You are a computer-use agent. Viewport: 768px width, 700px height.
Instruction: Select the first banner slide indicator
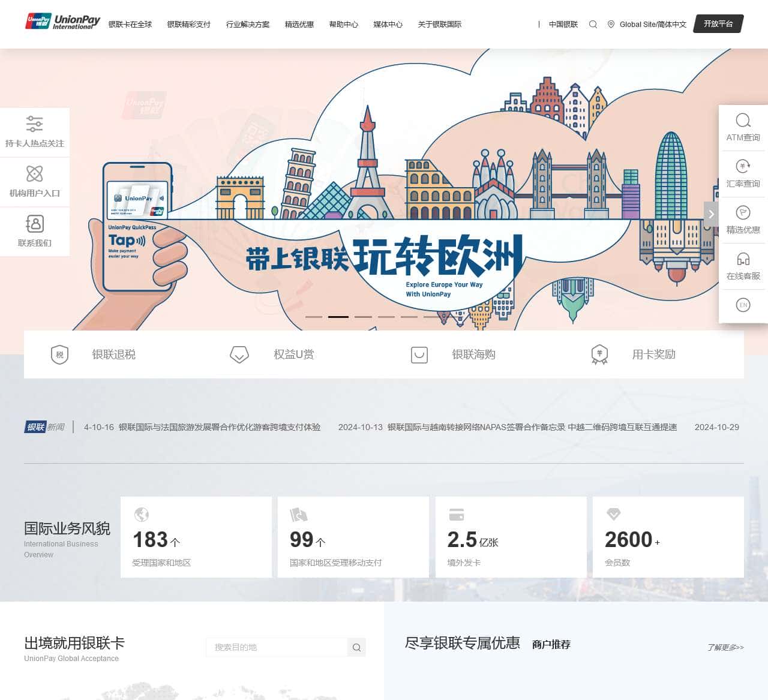[314, 317]
